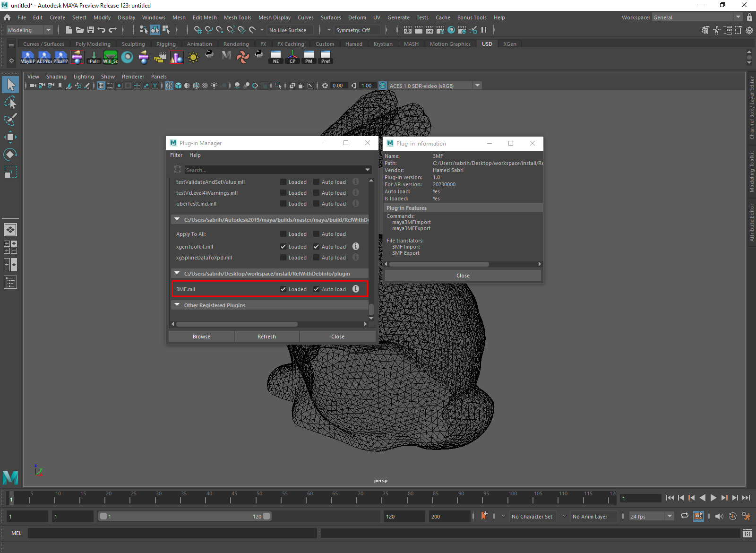Uncheck Loaded for 3MF.mll

click(x=283, y=289)
